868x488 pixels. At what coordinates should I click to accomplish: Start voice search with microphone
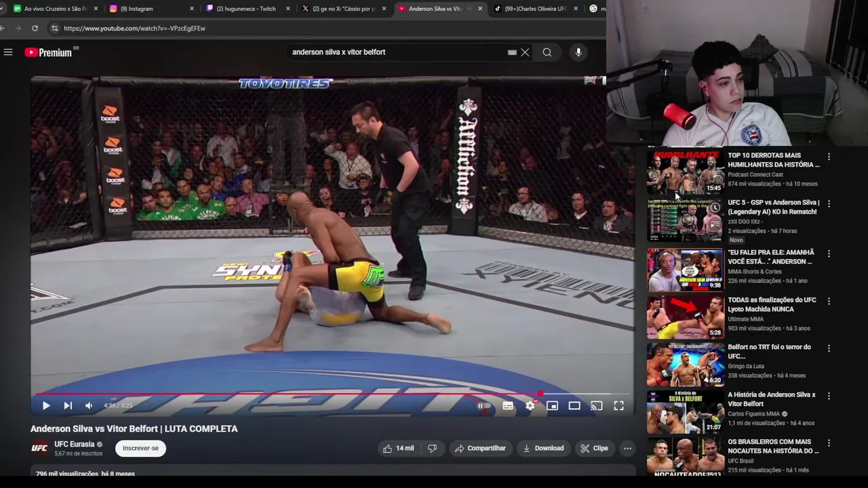[578, 52]
